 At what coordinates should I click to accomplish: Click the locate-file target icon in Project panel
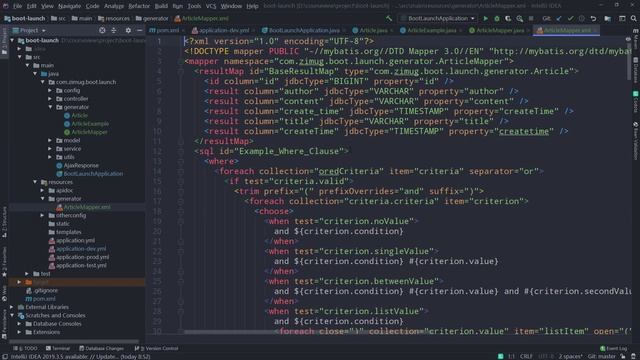pyautogui.click(x=102, y=30)
